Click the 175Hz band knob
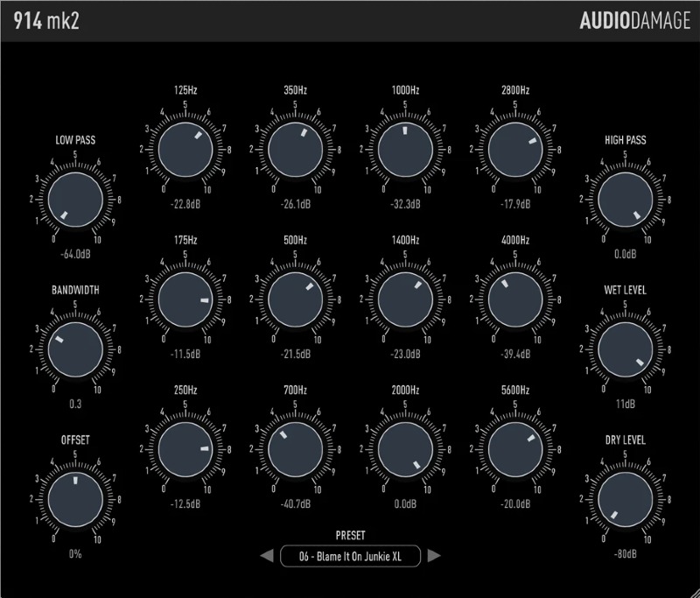700x598 pixels. pos(185,299)
